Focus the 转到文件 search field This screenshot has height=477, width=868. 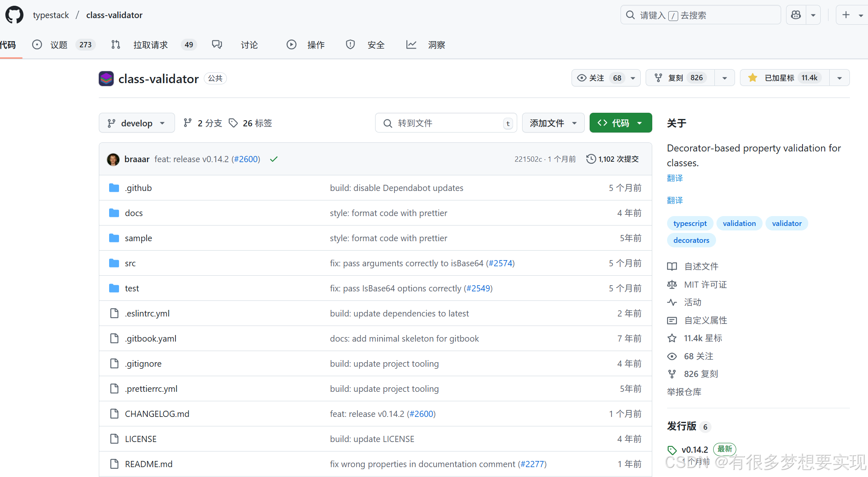[x=446, y=123]
